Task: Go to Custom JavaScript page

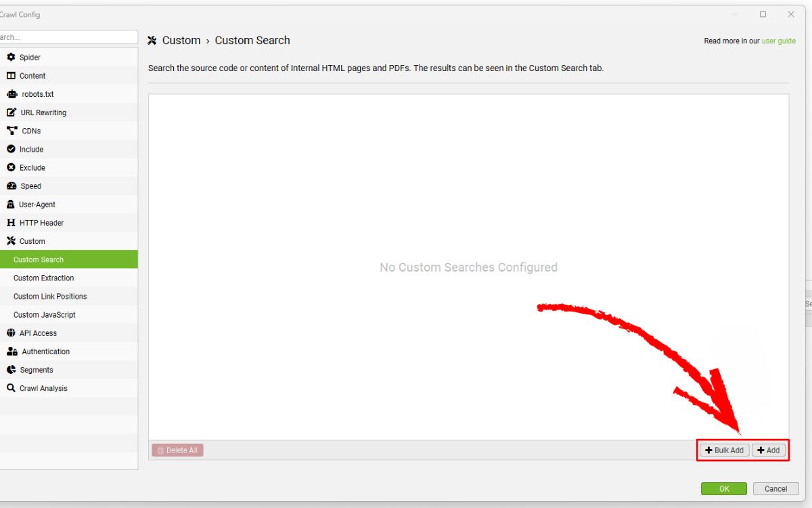Action: point(44,315)
